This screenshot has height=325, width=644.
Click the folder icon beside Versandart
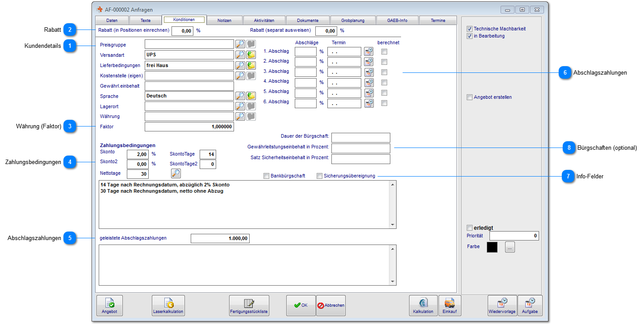coord(251,55)
